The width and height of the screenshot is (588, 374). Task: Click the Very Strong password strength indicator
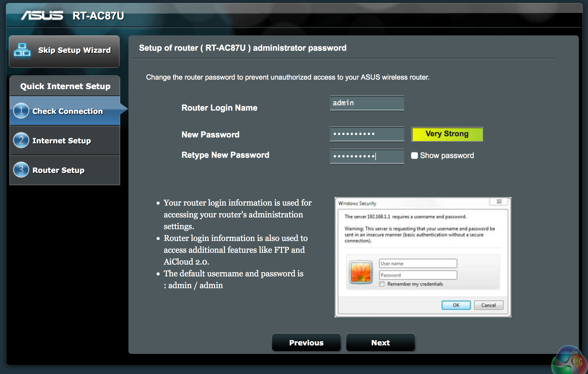tap(447, 134)
